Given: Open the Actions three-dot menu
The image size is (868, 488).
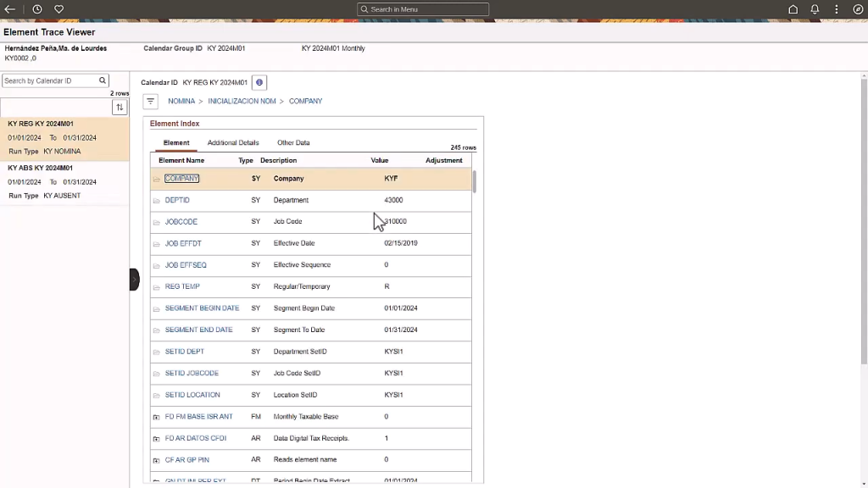Looking at the screenshot, I should tap(837, 8).
